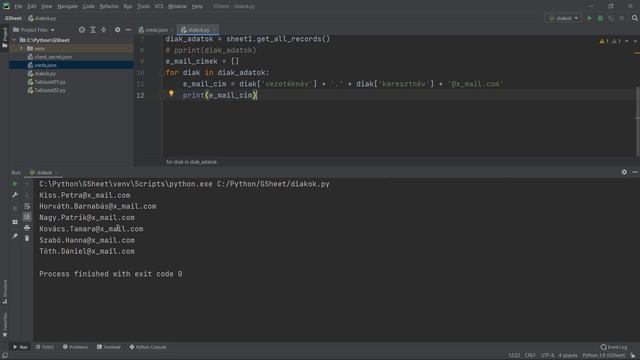Open the File menu
The height and width of the screenshot is (360, 640).
(x=18, y=6)
